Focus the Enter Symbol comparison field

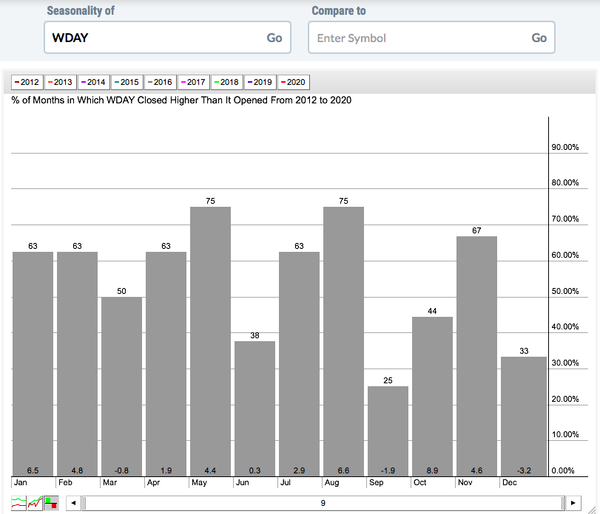click(x=415, y=38)
